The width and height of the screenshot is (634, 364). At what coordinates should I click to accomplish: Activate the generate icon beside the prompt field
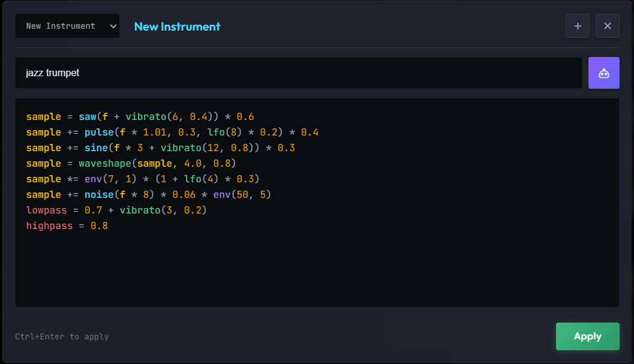604,72
